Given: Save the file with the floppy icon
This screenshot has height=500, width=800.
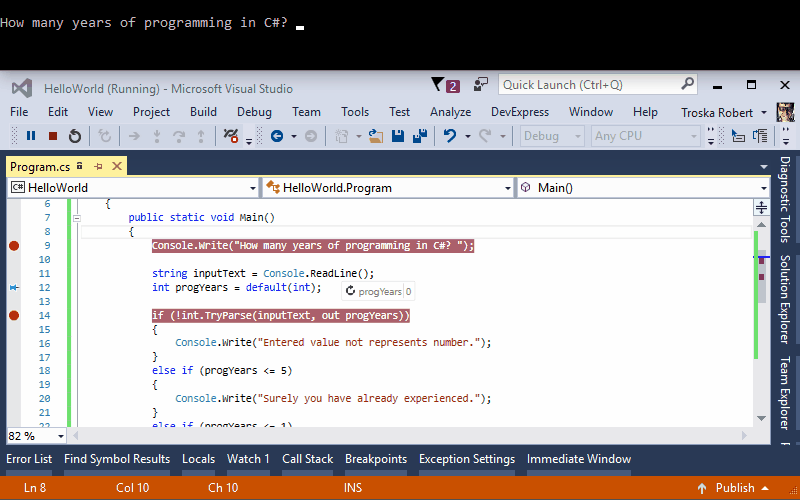Looking at the screenshot, I should [x=398, y=136].
